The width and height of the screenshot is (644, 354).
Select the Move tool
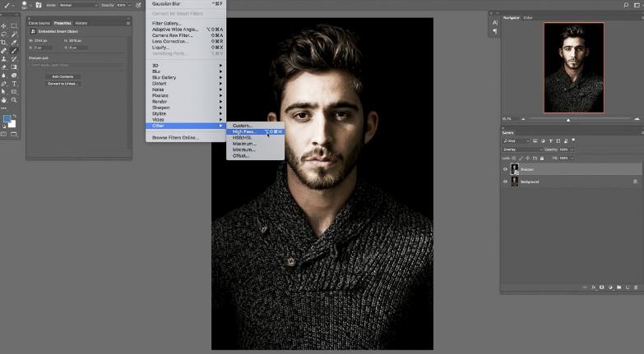3,25
